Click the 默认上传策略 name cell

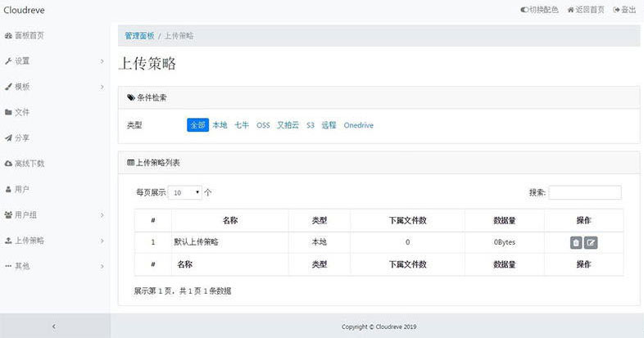[230, 242]
